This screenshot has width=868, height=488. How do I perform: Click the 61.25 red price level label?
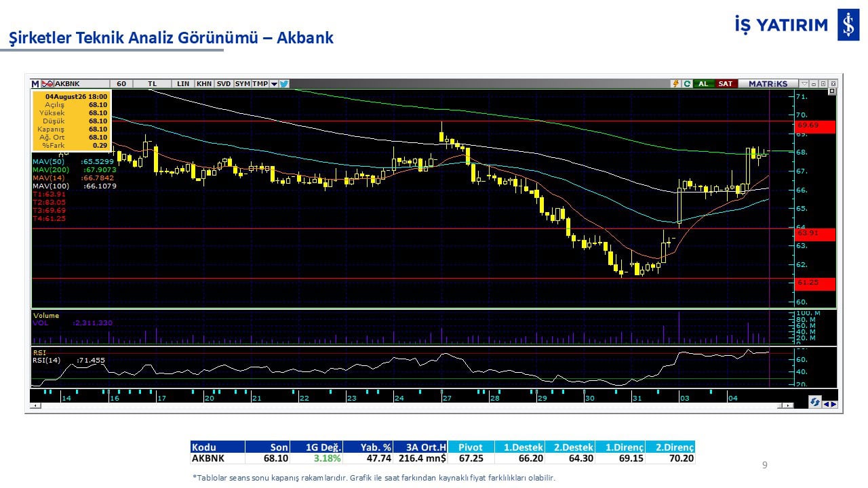[815, 283]
